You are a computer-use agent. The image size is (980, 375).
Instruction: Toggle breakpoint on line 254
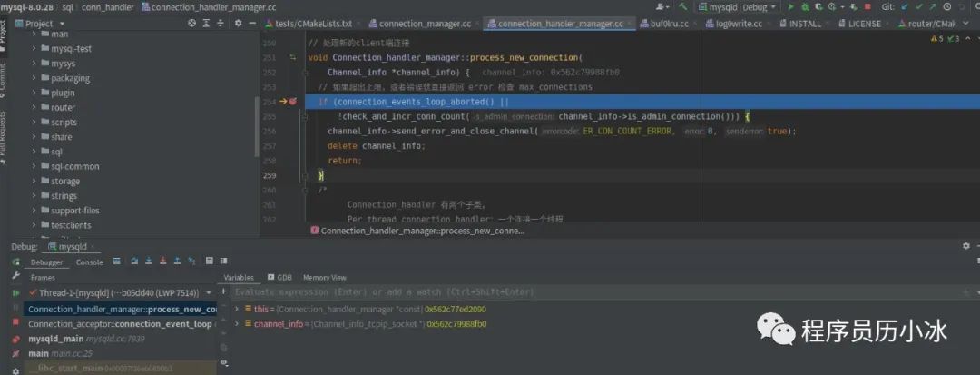coord(293,102)
